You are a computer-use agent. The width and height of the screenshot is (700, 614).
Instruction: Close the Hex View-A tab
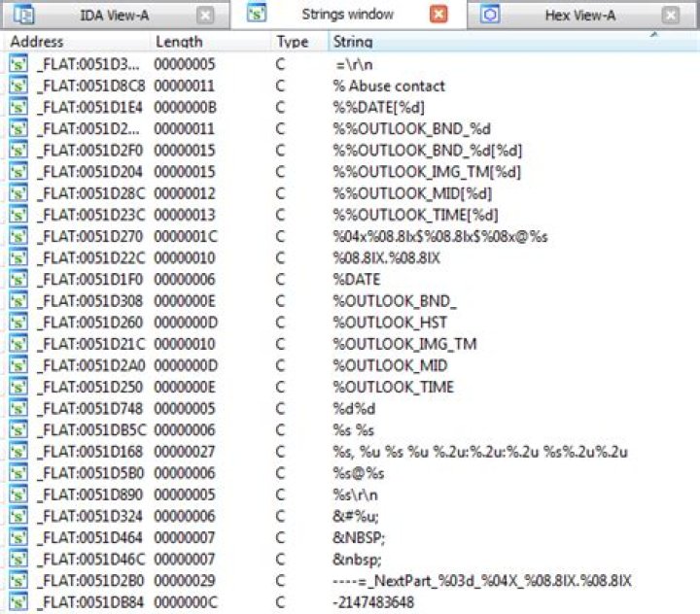[x=670, y=15]
